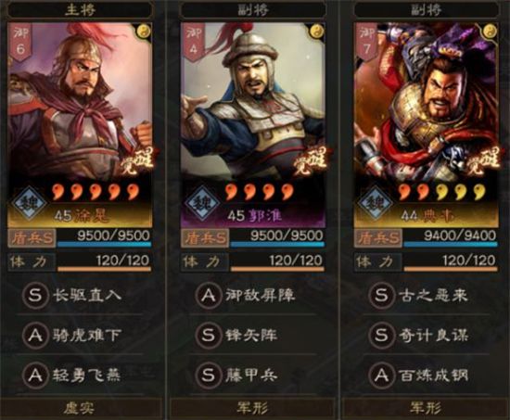Viewport: 510px width, 420px height.
Task: Click the yin-yang icon on 郭淮's card
Action: (x=316, y=32)
